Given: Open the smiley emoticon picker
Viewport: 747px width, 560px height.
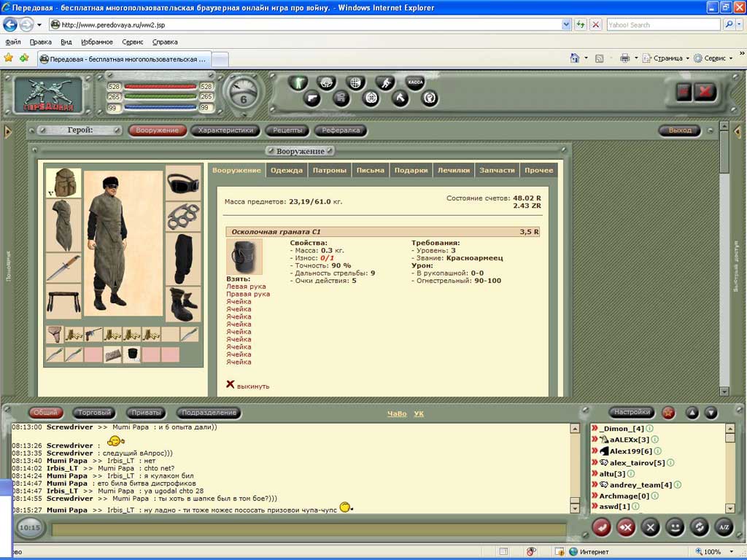Looking at the screenshot, I should point(675,527).
